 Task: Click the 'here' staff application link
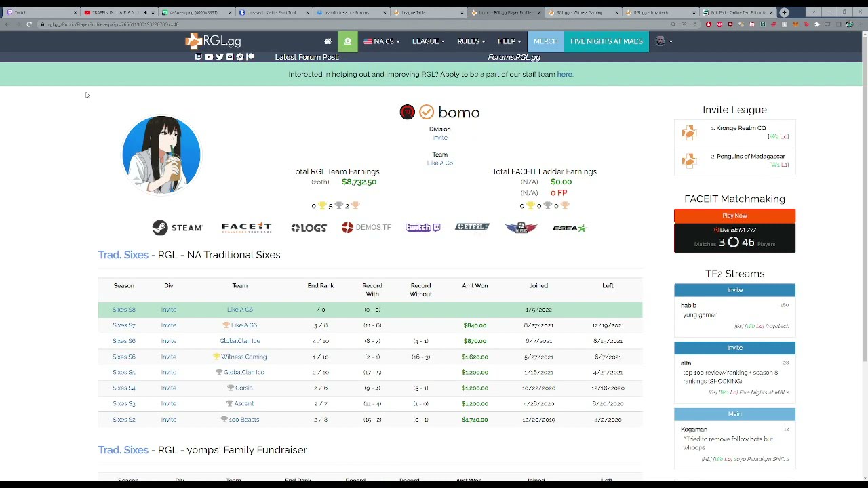(x=565, y=75)
